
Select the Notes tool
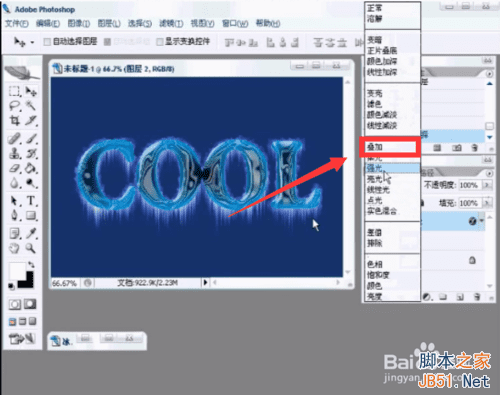(14, 233)
